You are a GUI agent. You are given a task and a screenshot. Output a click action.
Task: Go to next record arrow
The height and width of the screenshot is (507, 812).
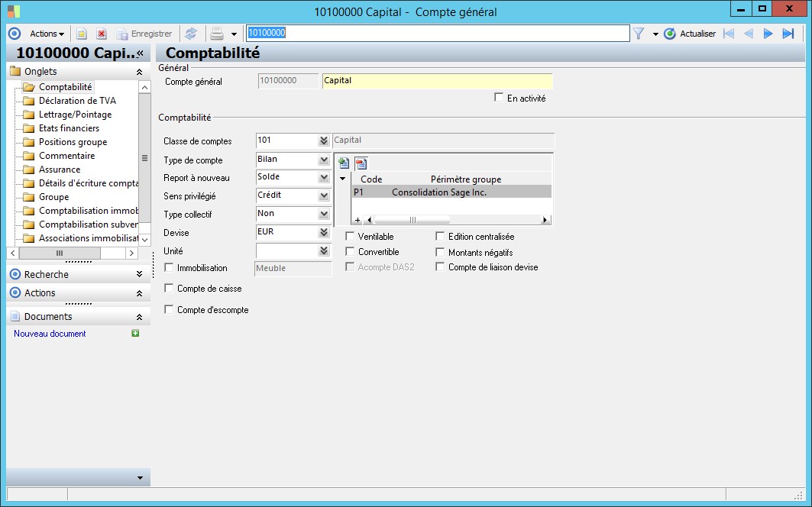pos(768,34)
